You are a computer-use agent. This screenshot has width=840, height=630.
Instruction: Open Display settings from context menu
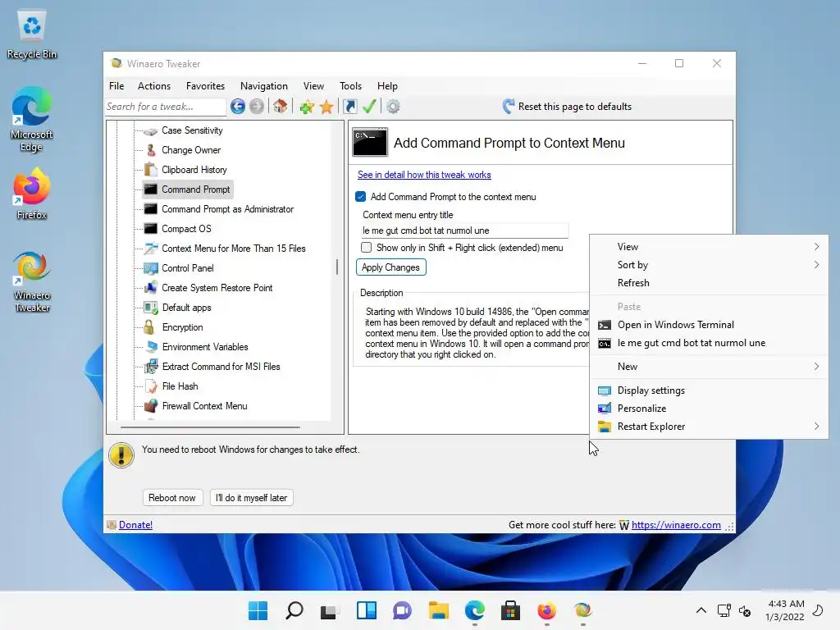(709, 390)
